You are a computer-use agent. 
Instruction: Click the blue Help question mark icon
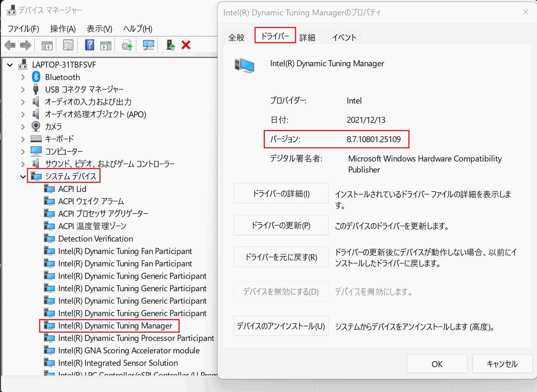pyautogui.click(x=89, y=45)
